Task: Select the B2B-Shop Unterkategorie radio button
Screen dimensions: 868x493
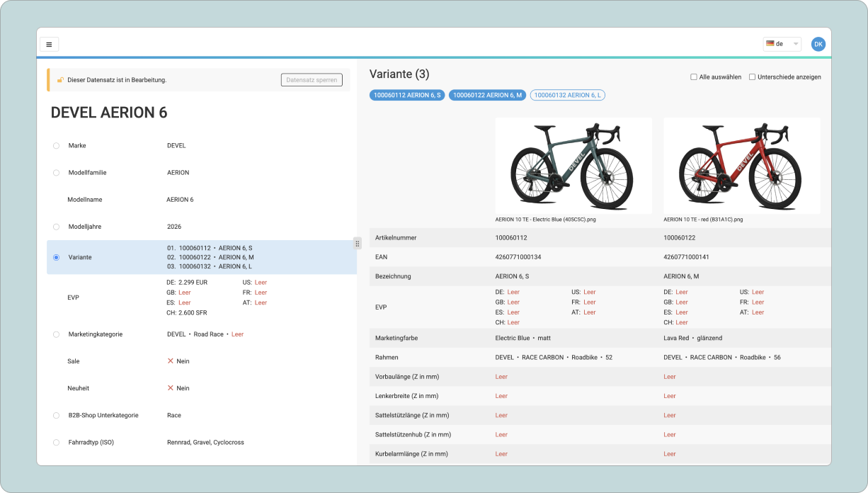Action: tap(56, 415)
